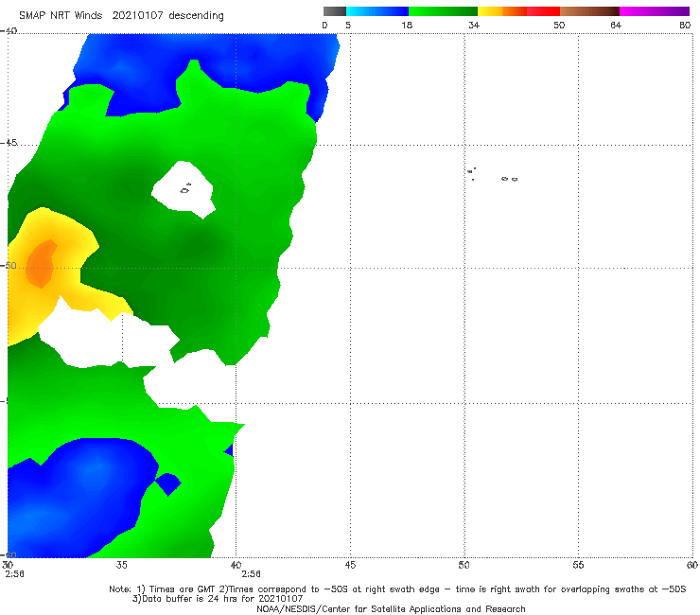Click the latitude label '-45' on the left axis

tap(9, 143)
